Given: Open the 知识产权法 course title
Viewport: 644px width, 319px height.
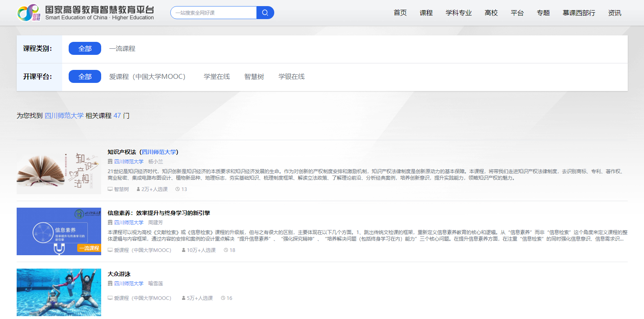Looking at the screenshot, I should point(143,152).
